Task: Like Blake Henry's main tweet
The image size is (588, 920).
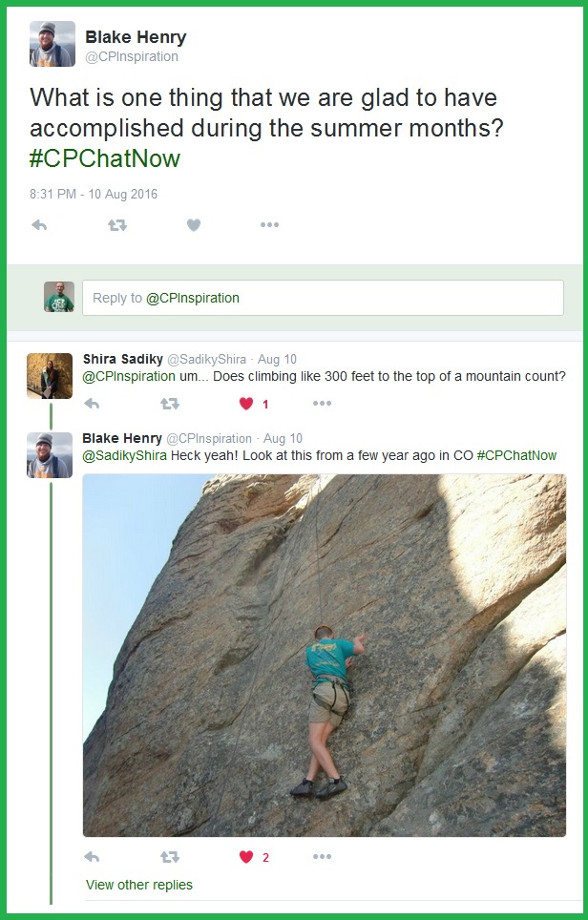Action: point(194,225)
